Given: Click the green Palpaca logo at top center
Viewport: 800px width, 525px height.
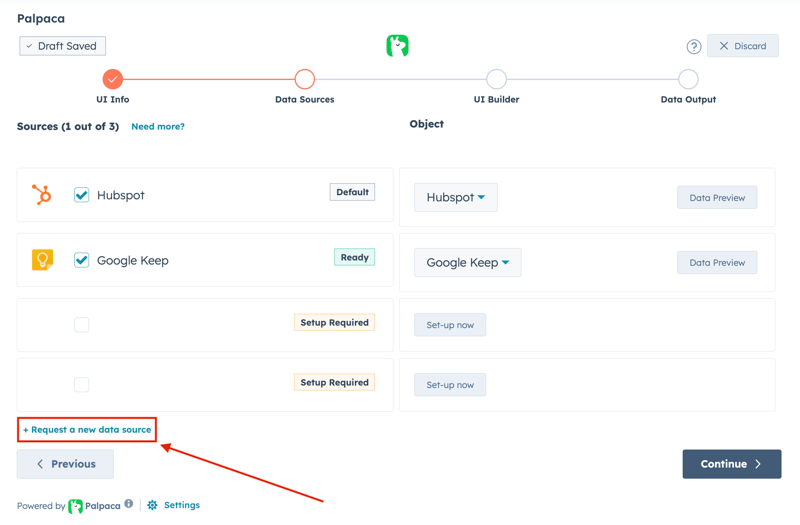Looking at the screenshot, I should pos(398,46).
